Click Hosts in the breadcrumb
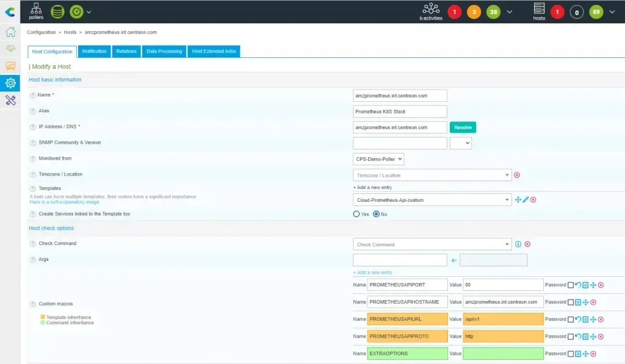Screen dimensions: 625x364 pos(70,32)
